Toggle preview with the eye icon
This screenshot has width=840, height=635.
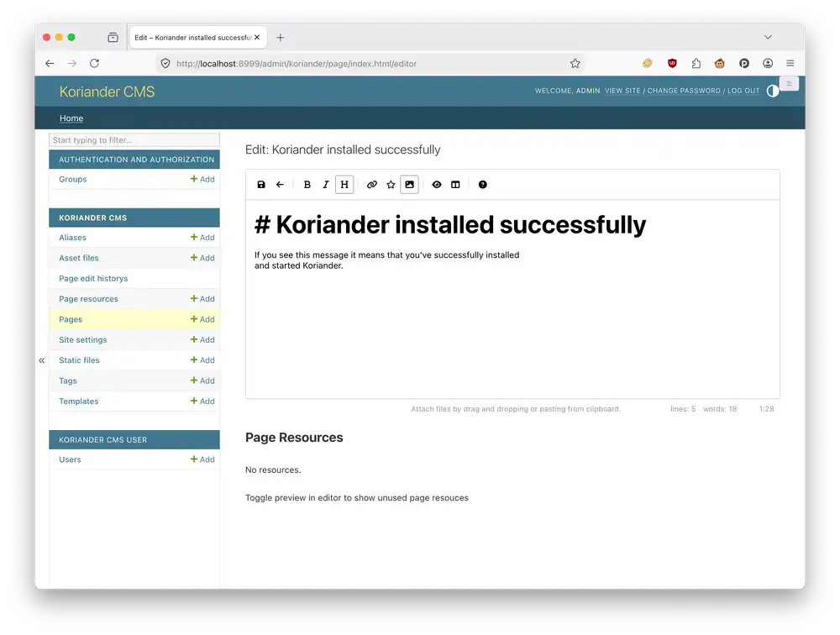(x=437, y=184)
